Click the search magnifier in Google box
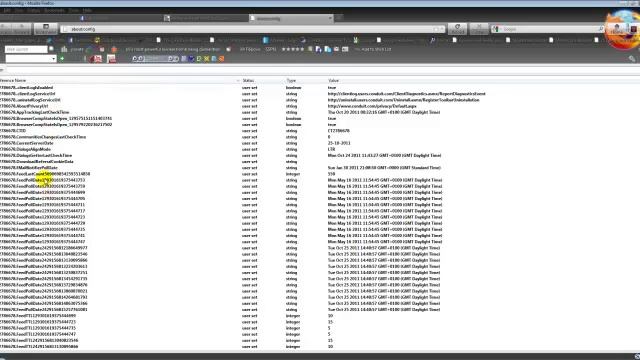 click(x=600, y=29)
